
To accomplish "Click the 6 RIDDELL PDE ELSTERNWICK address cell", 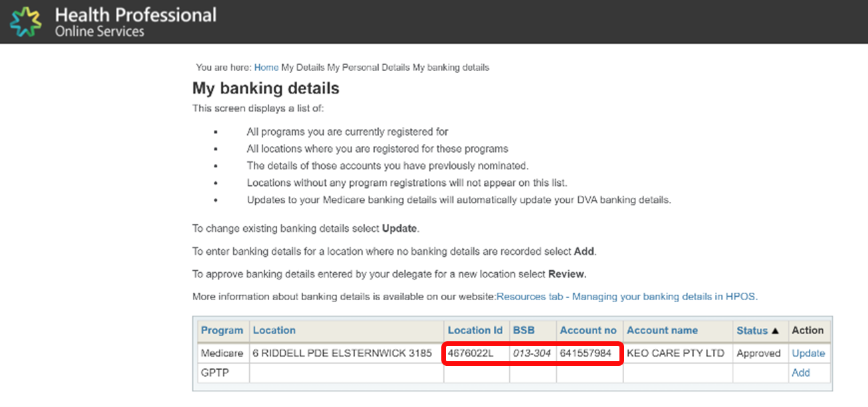I will click(342, 354).
